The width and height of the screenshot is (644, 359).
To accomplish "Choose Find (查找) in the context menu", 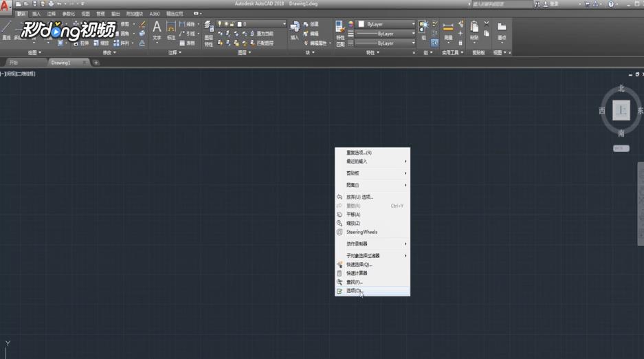I will (x=372, y=282).
